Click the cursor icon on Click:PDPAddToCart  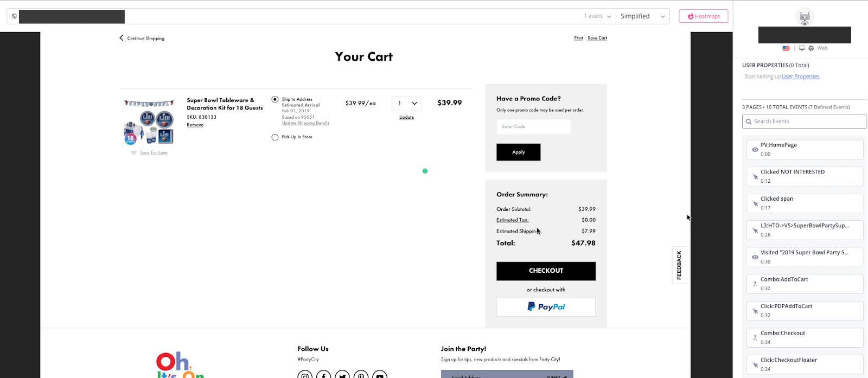755,311
